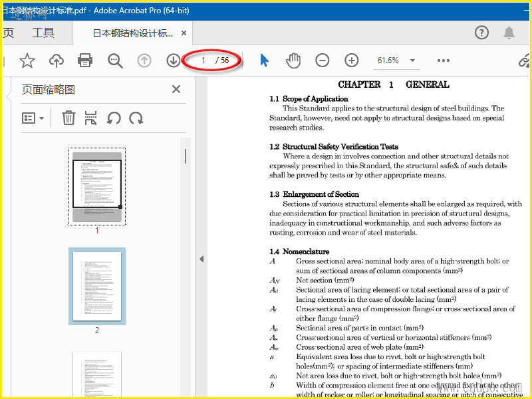Go to the previous page with the up arrow

click(144, 61)
